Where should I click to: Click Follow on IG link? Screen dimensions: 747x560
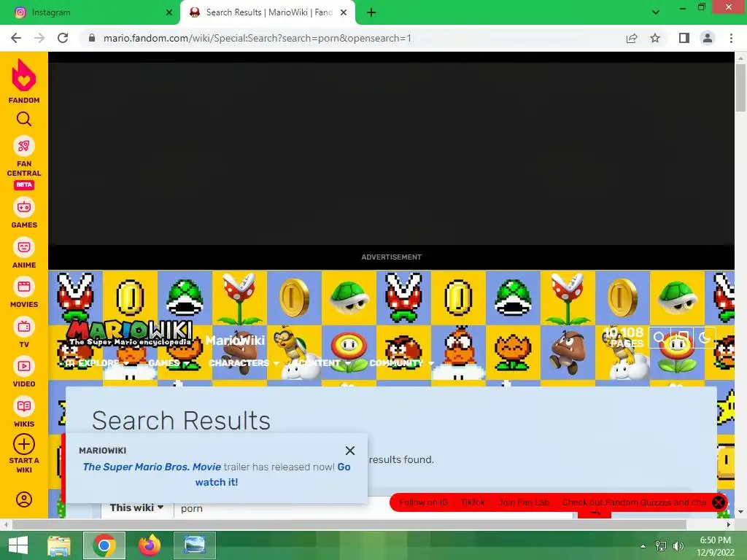[x=424, y=502]
